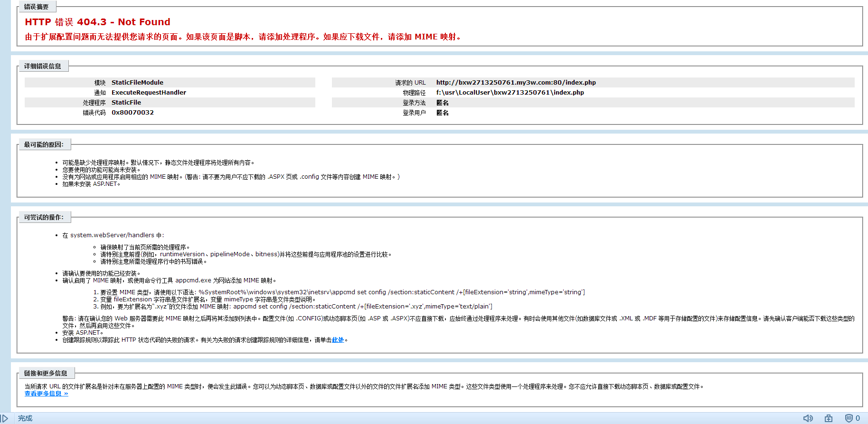Click the error code 0x80070032
This screenshot has width=868, height=424.
click(132, 113)
